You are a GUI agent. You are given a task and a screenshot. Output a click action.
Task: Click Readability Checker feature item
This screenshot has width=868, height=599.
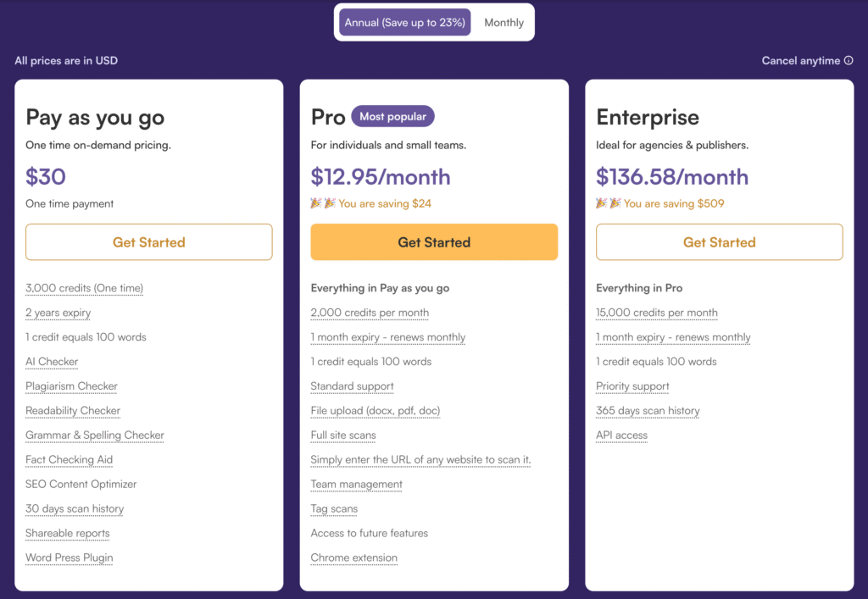(73, 410)
